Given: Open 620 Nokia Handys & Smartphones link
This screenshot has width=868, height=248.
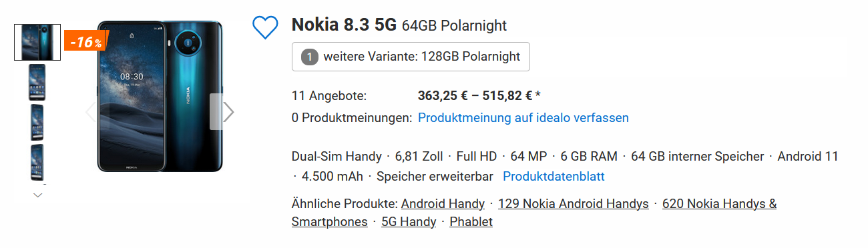Looking at the screenshot, I should click(534, 213).
